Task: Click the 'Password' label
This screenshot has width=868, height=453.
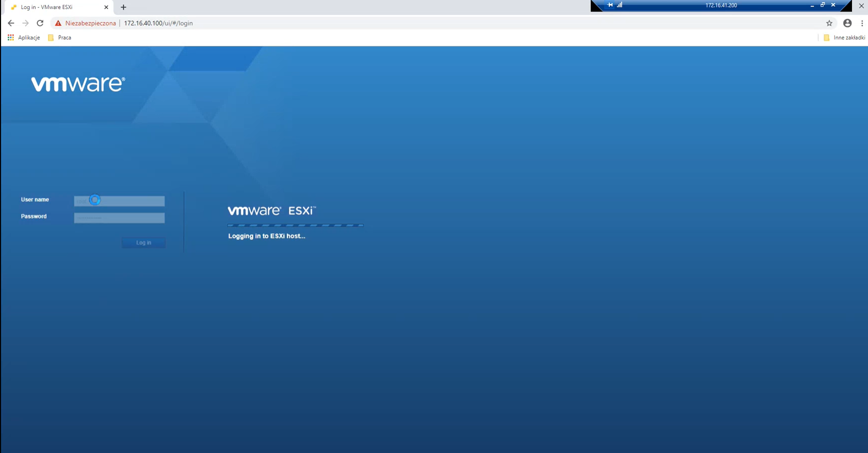Action: pos(34,217)
